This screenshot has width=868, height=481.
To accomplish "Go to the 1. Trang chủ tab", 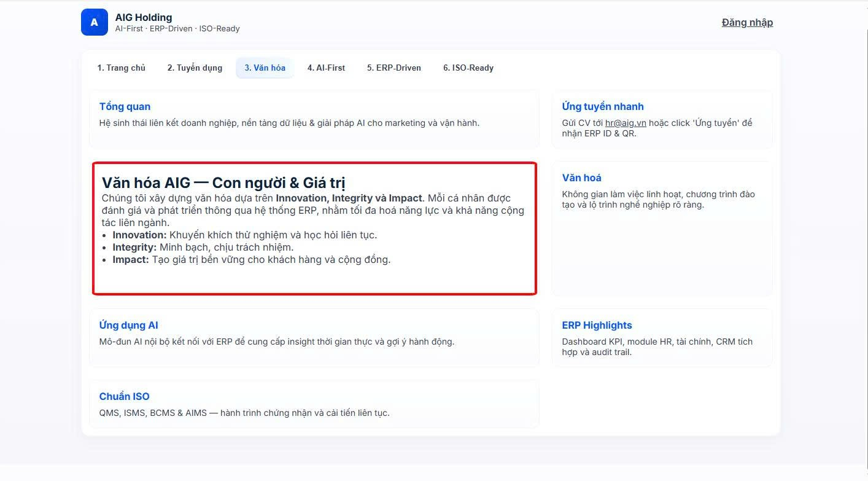I will coord(122,68).
